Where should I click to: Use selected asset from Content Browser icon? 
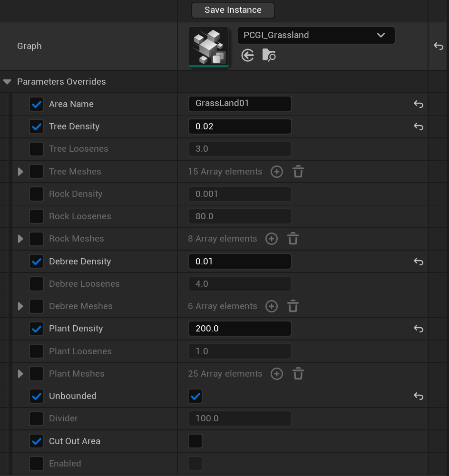pyautogui.click(x=248, y=56)
